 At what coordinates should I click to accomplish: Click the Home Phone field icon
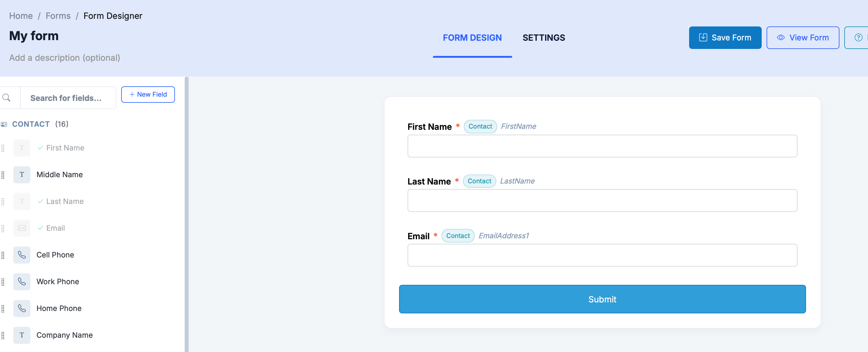(22, 308)
